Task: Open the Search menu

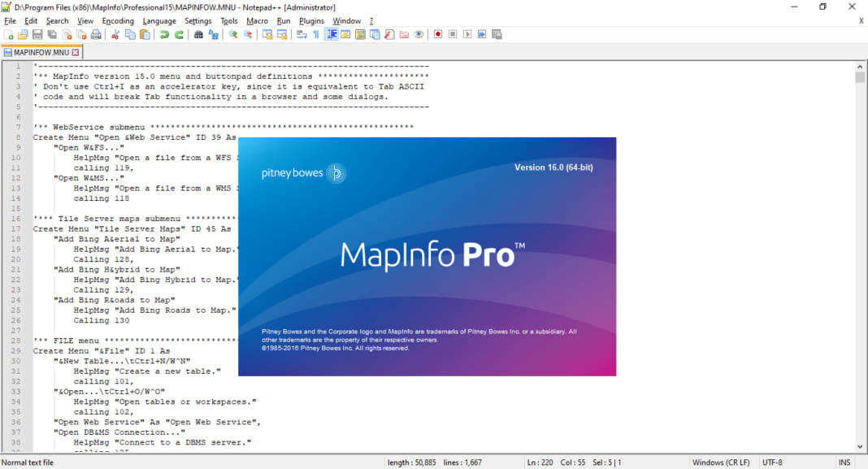Action: [x=57, y=21]
